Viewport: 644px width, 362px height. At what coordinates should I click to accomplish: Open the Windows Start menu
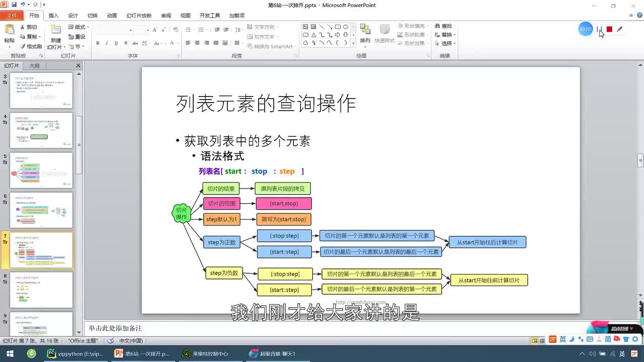click(10, 354)
